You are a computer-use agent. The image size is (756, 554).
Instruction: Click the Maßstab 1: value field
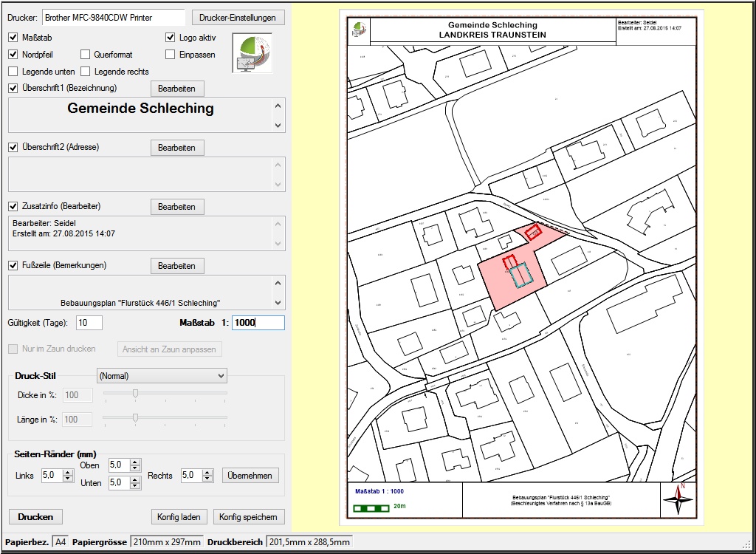tap(258, 323)
